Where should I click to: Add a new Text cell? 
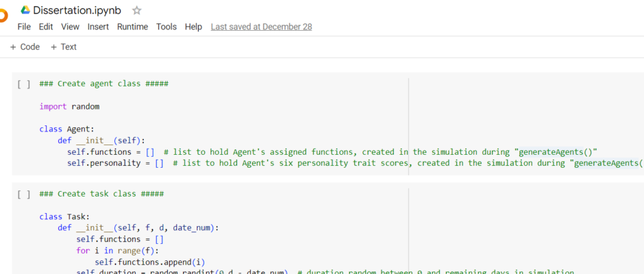pyautogui.click(x=64, y=47)
